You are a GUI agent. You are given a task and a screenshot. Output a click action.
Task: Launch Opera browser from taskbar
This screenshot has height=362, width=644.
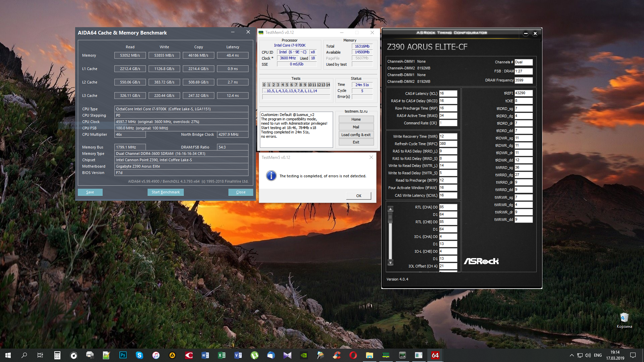tap(353, 355)
